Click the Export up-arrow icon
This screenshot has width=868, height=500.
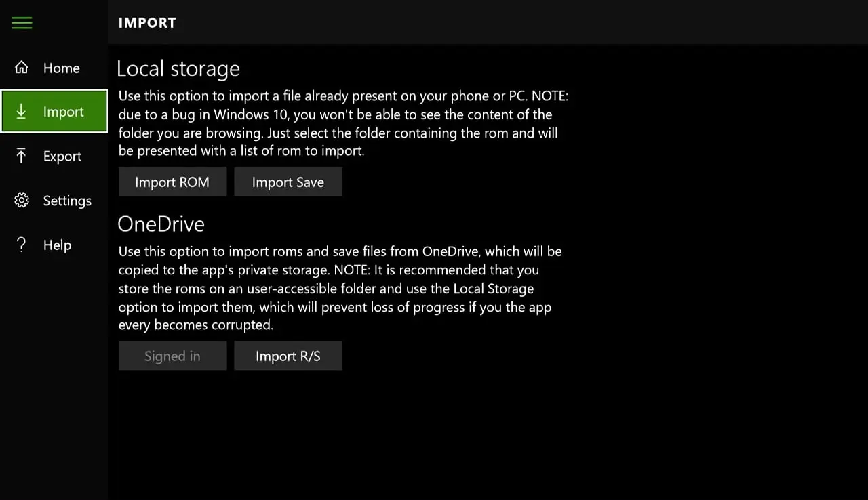click(x=22, y=156)
